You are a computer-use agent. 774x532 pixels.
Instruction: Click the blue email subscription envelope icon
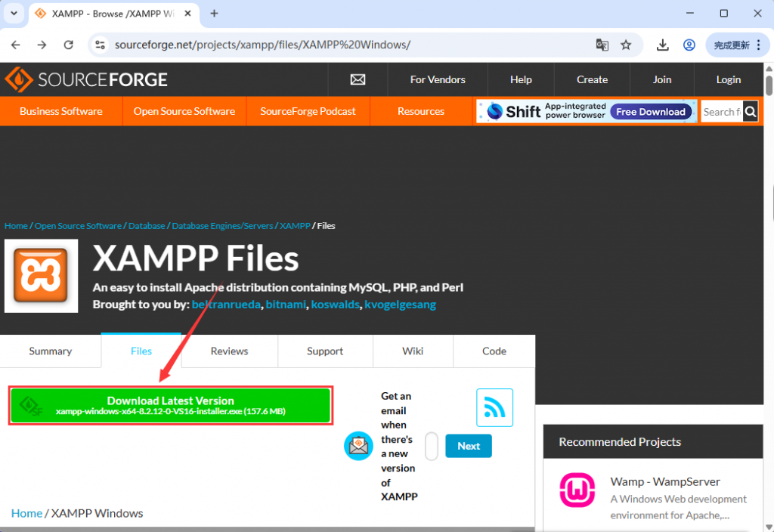click(358, 446)
